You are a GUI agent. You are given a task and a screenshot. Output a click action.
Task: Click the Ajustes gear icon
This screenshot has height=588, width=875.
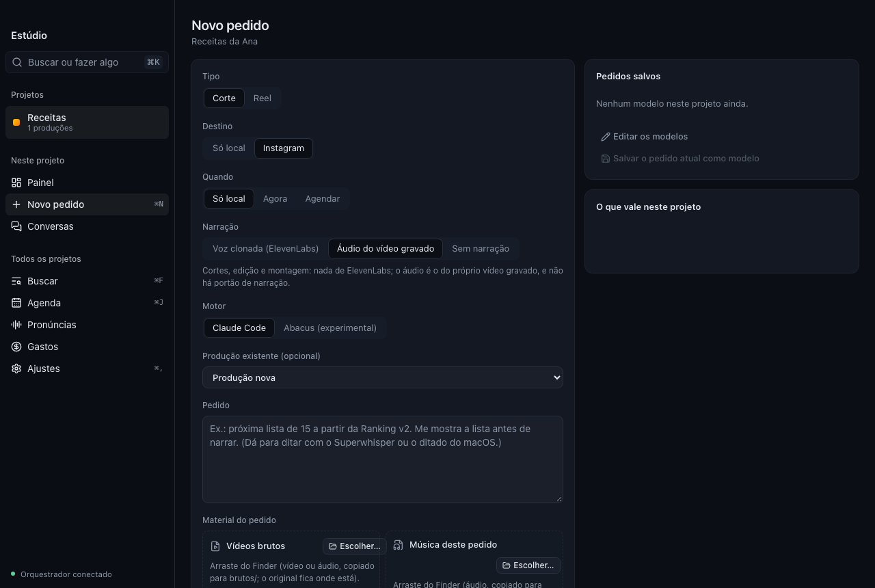pos(16,369)
